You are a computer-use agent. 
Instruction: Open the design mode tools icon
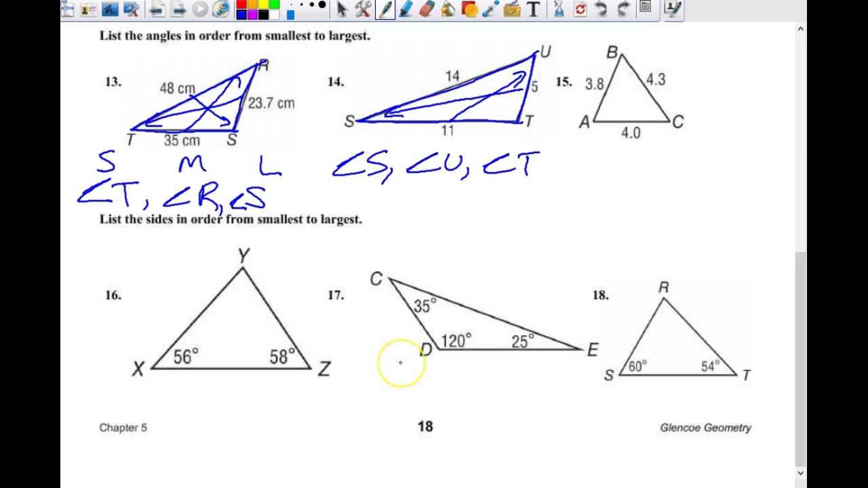pyautogui.click(x=132, y=9)
